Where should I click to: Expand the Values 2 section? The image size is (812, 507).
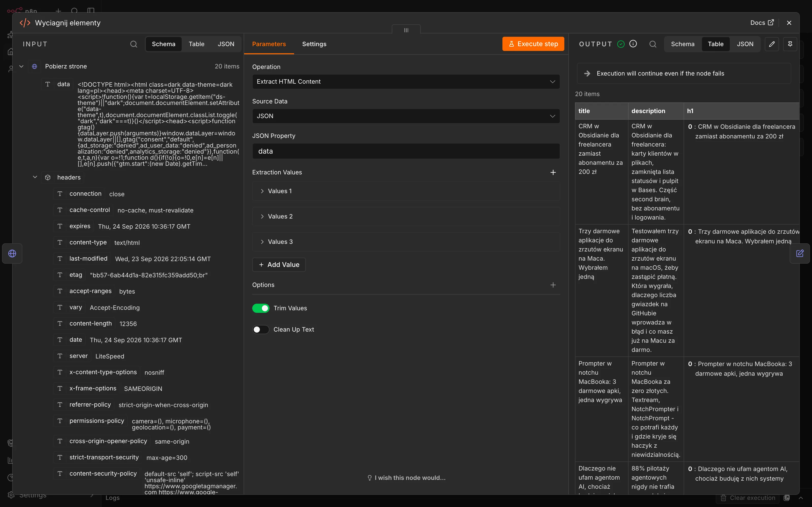coord(406,216)
